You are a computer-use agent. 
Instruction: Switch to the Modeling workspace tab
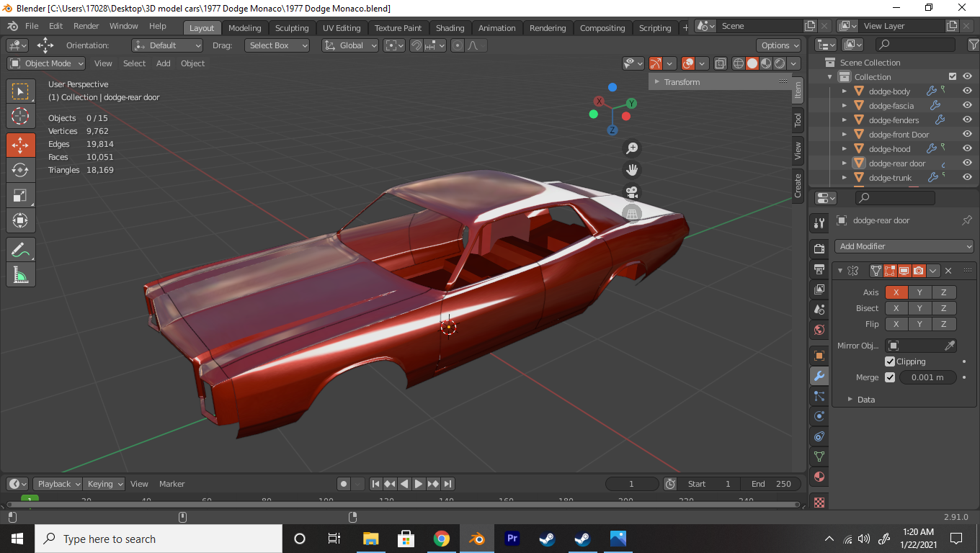pos(244,28)
